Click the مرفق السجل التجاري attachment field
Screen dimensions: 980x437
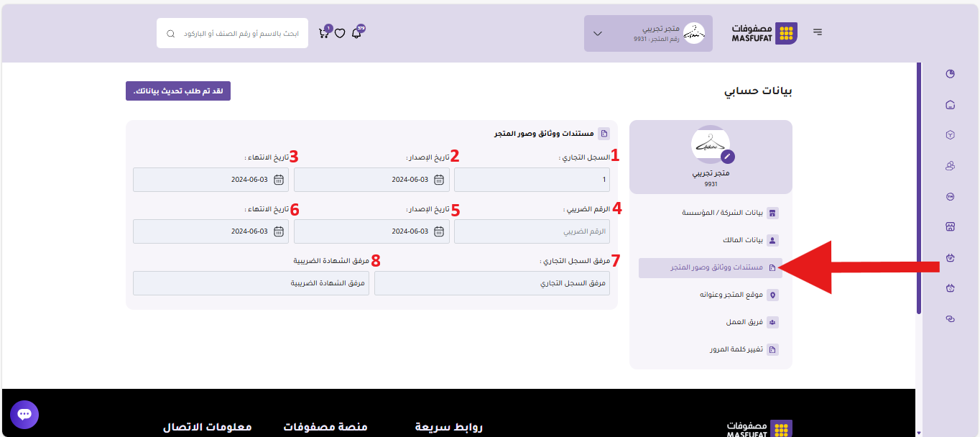491,283
